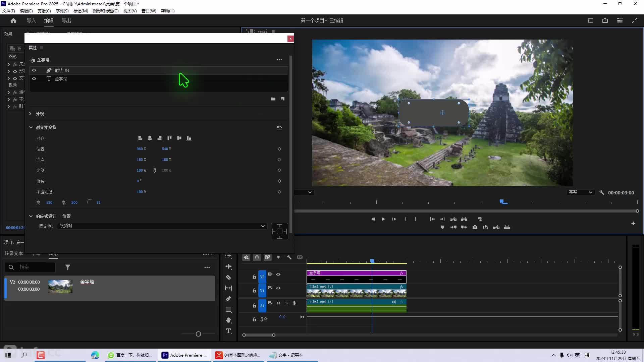The width and height of the screenshot is (644, 362).
Task: Open the 文件(F) menu
Action: [x=9, y=11]
